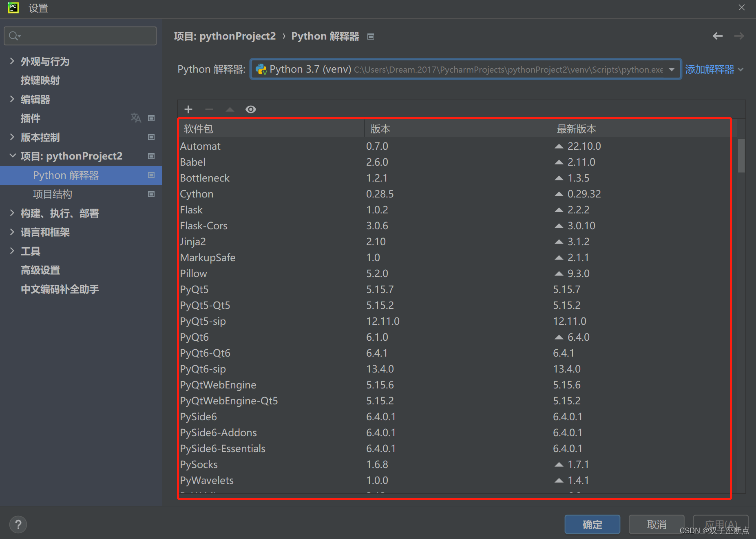Screen dimensions: 756x539
Task: Click upgrade arrow for Flask 2.2.2
Action: click(559, 210)
